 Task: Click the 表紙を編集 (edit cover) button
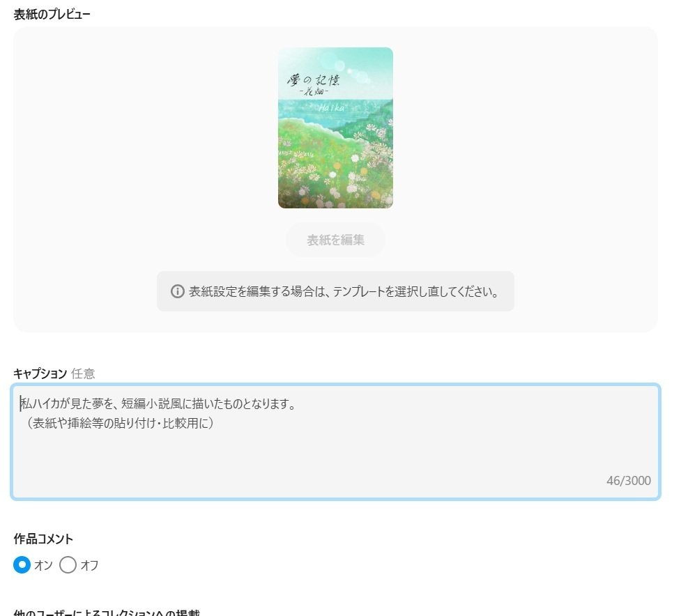tap(336, 240)
